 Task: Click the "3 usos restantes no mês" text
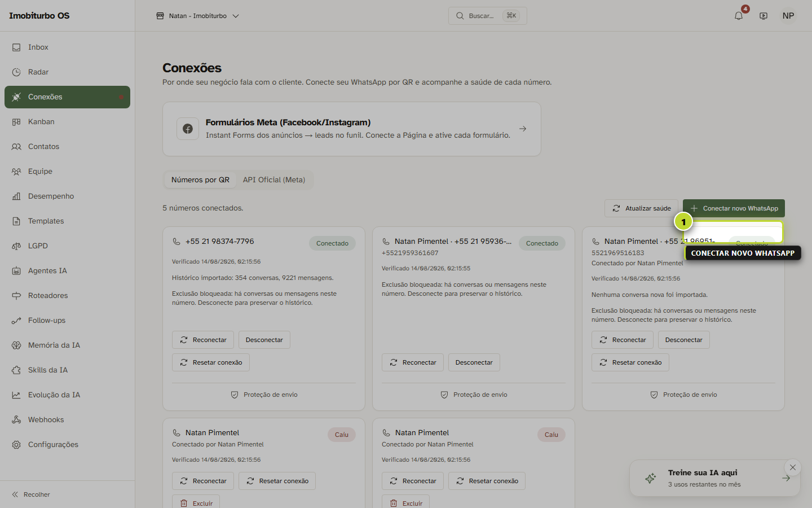point(704,484)
